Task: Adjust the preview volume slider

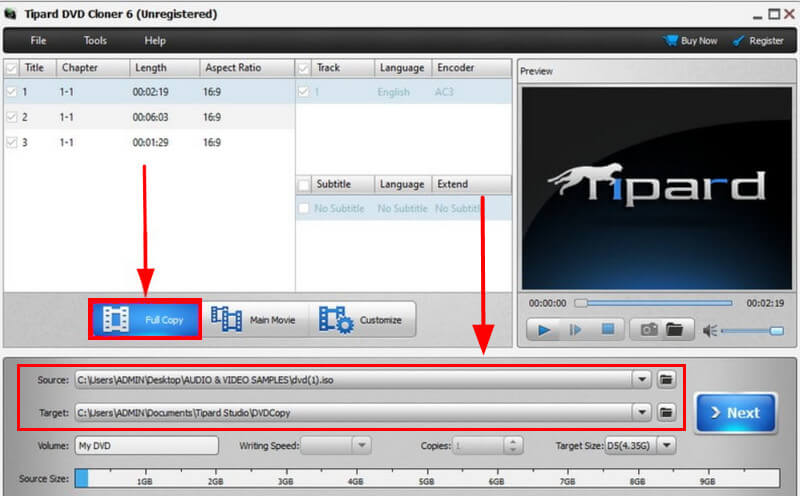Action: coord(752,331)
